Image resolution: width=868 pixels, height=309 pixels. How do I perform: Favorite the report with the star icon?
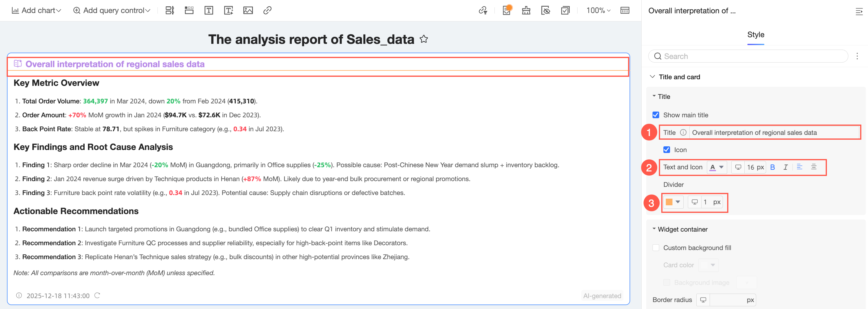coord(423,39)
